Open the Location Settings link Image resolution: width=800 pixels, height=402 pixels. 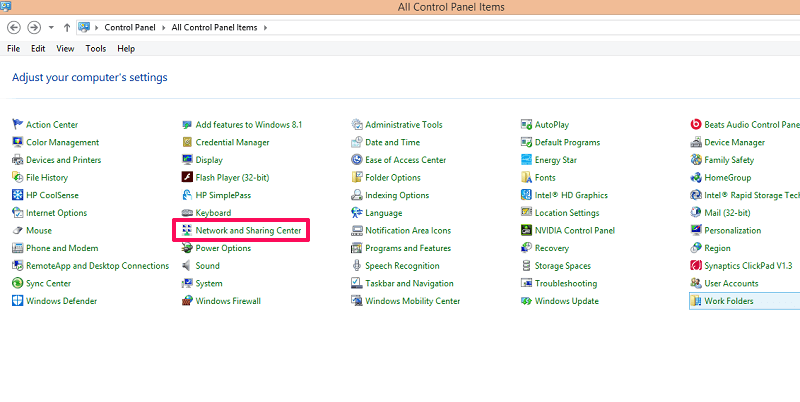point(567,213)
